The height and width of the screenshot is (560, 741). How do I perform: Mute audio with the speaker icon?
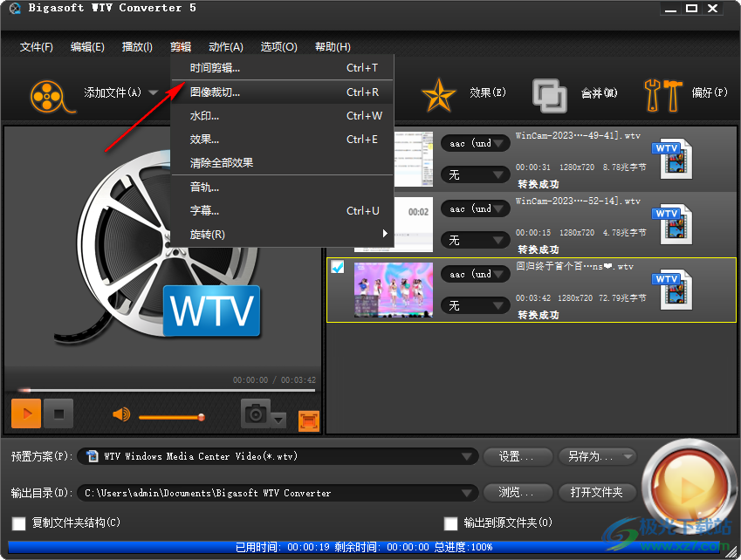pyautogui.click(x=121, y=414)
